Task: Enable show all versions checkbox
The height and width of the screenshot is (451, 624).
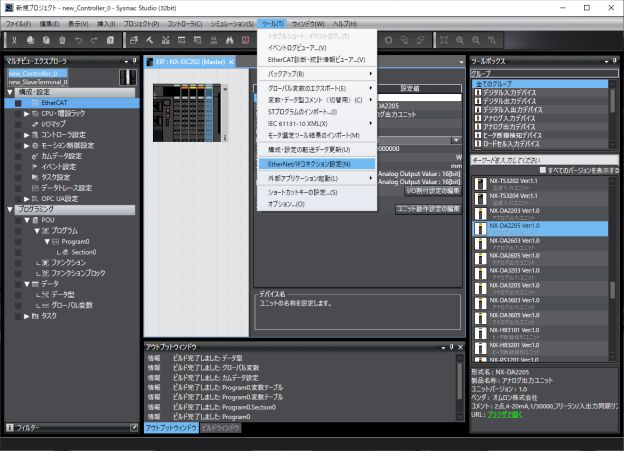Action: 541,171
